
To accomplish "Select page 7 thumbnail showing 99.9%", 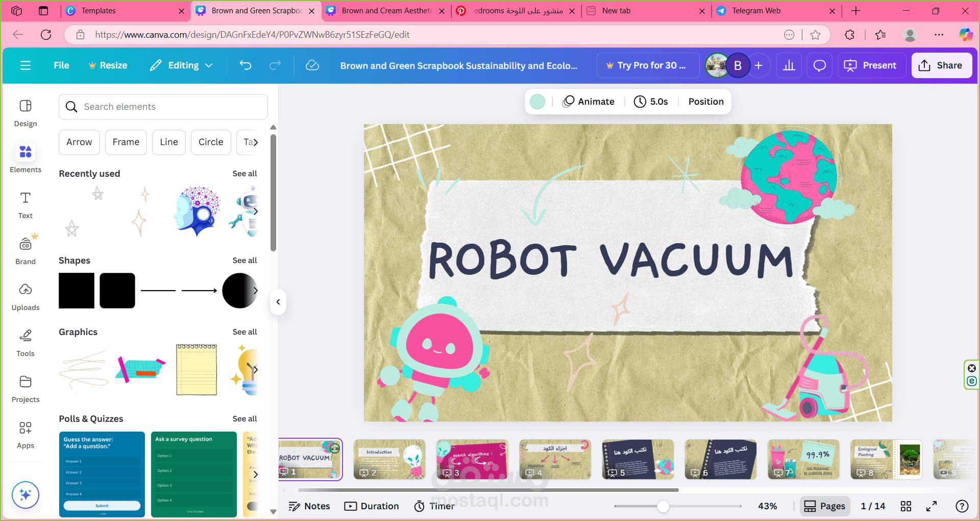I will click(803, 459).
